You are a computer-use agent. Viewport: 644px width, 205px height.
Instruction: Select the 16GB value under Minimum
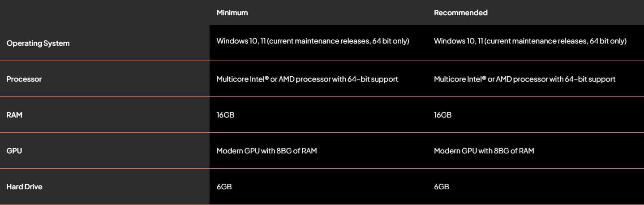point(225,115)
